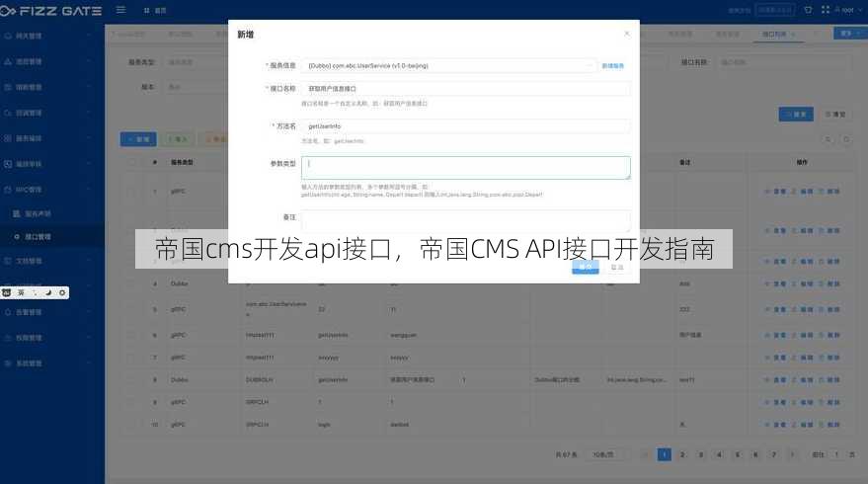Click the 新增服务 link
Image resolution: width=868 pixels, height=484 pixels.
tap(613, 66)
